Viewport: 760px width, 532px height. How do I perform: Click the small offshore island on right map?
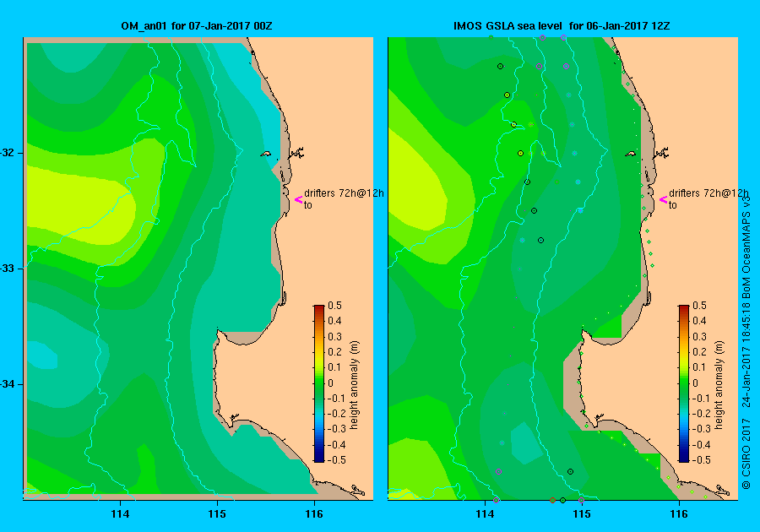[630, 154]
